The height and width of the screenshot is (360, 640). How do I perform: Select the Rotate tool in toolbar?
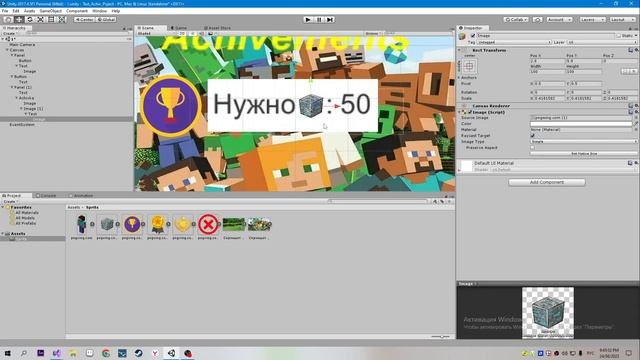29,19
